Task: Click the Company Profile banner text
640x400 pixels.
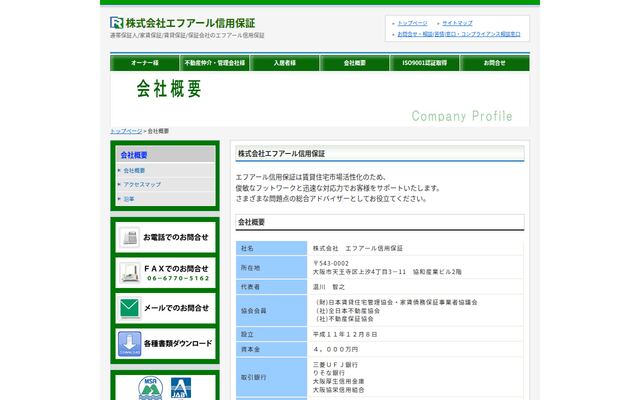Action: tap(462, 116)
